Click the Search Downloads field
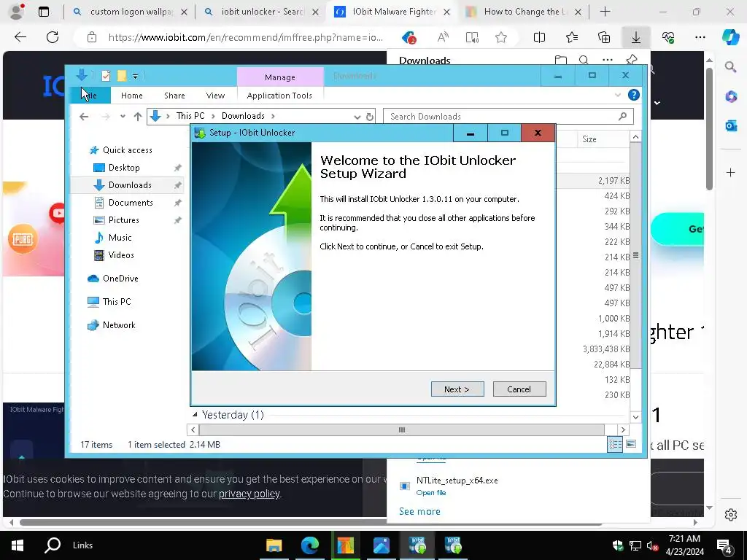Screen dimensions: 747x560 [x=508, y=116]
